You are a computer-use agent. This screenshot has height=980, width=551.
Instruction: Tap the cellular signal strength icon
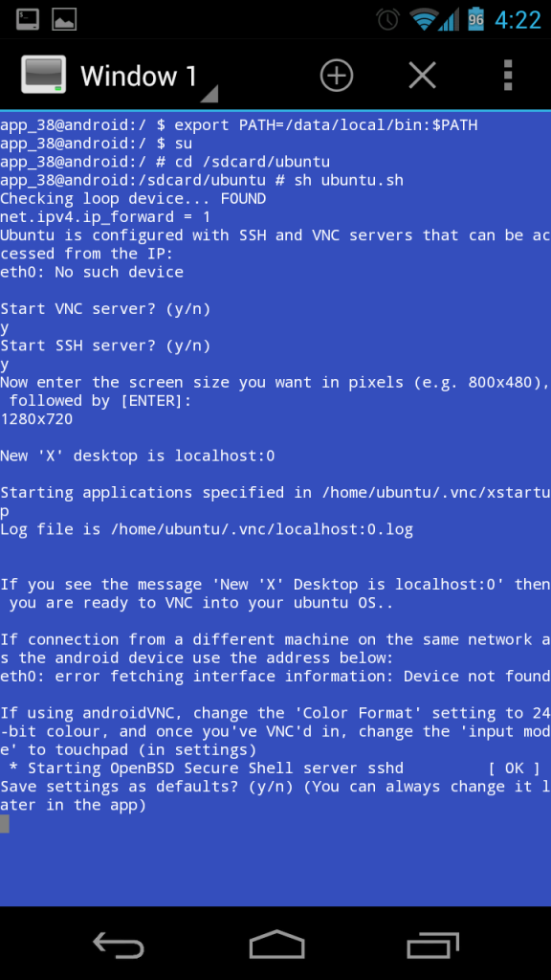450,19
